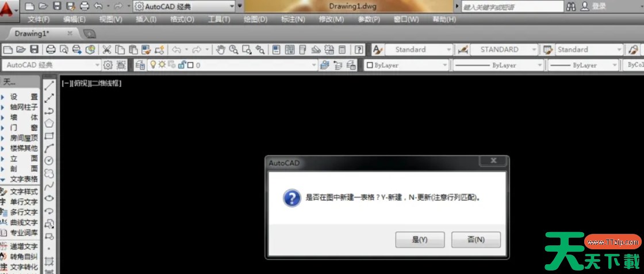
Task: Select the Ellipse draw tool
Action: point(49,198)
